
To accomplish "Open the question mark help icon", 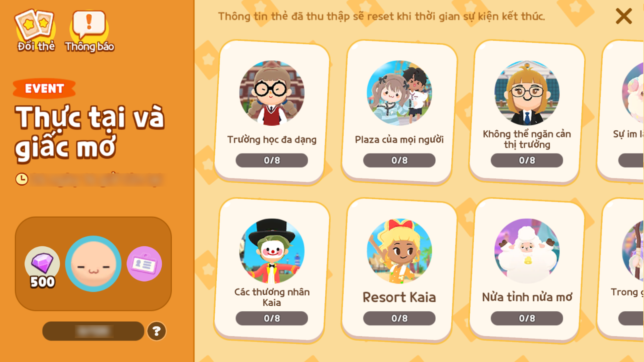I will 156,331.
